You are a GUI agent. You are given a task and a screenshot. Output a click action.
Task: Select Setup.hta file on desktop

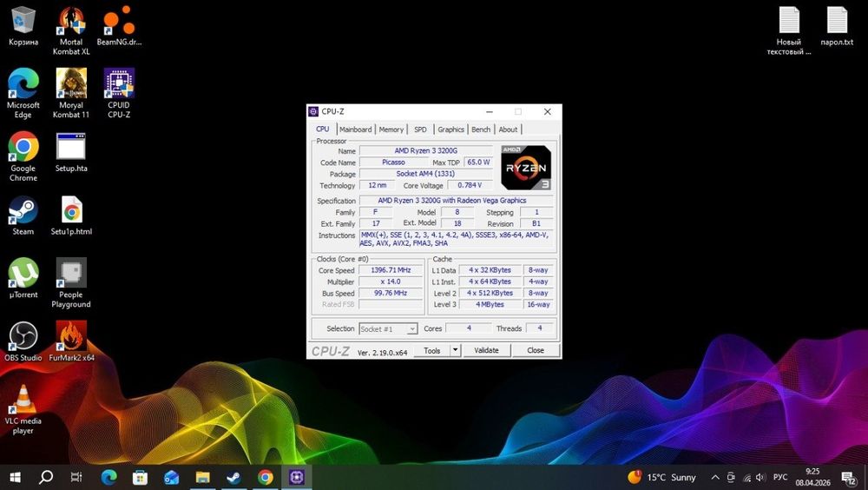[x=71, y=152]
